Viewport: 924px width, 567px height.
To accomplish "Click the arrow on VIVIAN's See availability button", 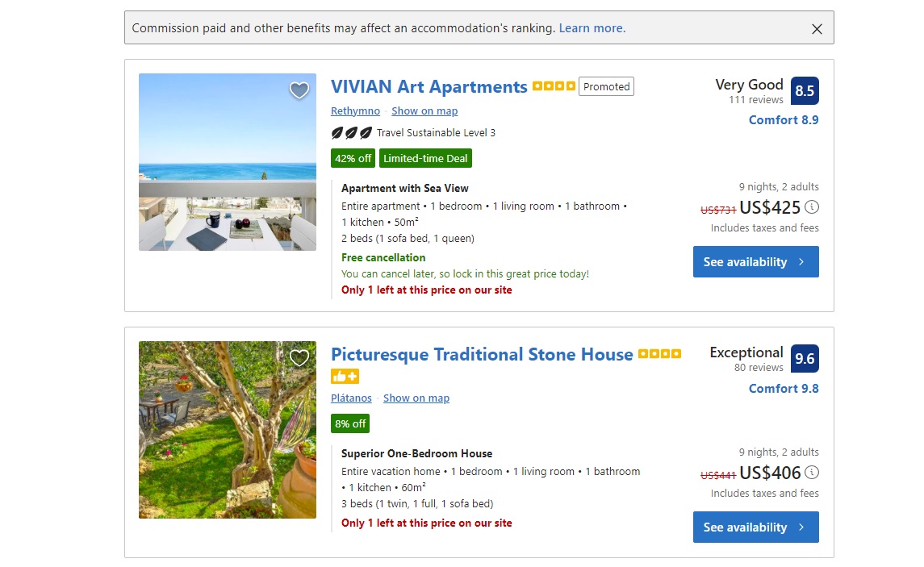I will coord(801,261).
